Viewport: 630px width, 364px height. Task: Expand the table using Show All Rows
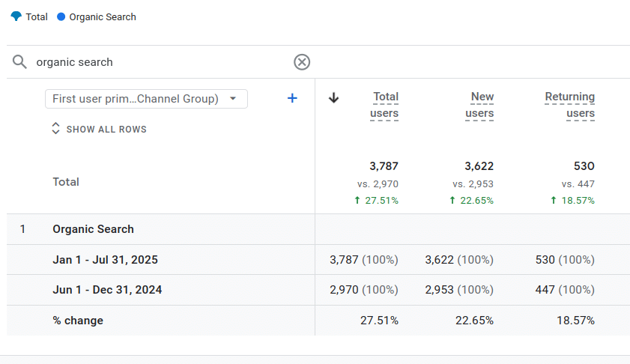(x=98, y=129)
